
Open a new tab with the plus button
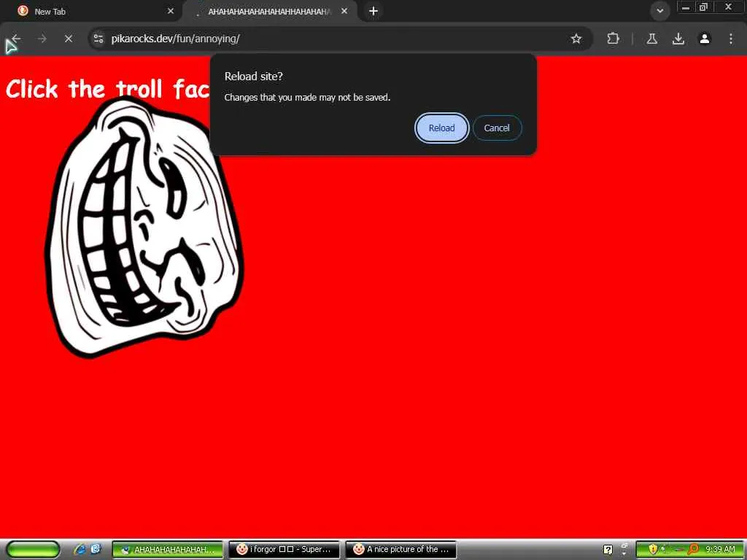(373, 11)
